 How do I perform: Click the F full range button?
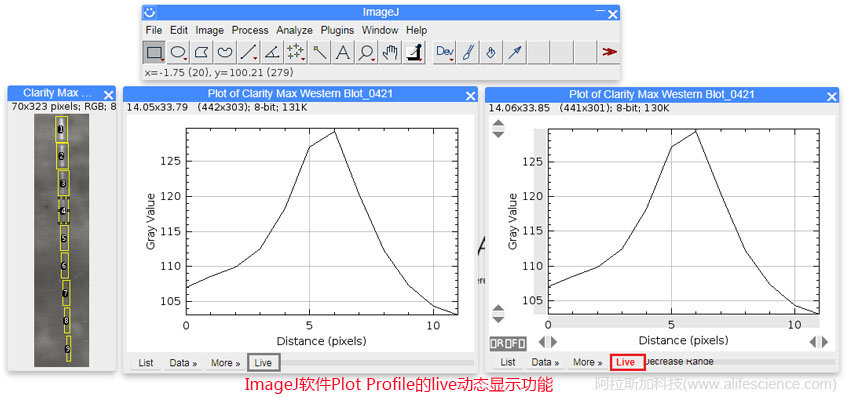coord(515,343)
